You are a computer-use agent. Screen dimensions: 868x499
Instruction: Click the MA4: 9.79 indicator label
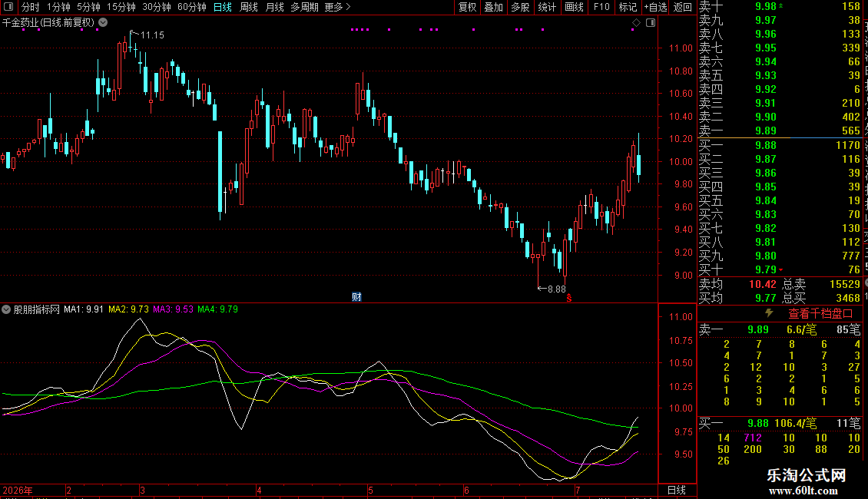pos(217,309)
